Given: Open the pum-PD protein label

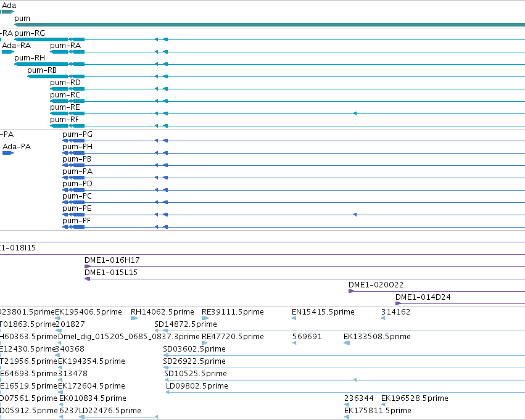Looking at the screenshot, I should (77, 184).
